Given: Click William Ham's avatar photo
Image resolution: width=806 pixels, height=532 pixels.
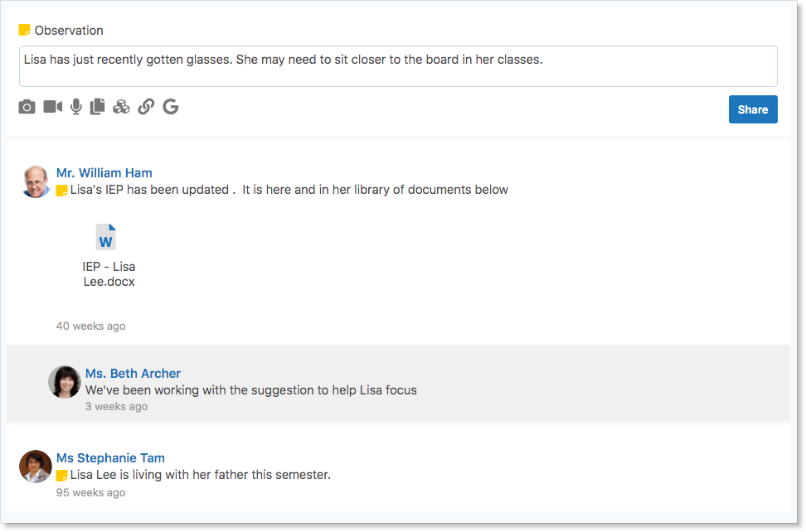Looking at the screenshot, I should pos(36,181).
